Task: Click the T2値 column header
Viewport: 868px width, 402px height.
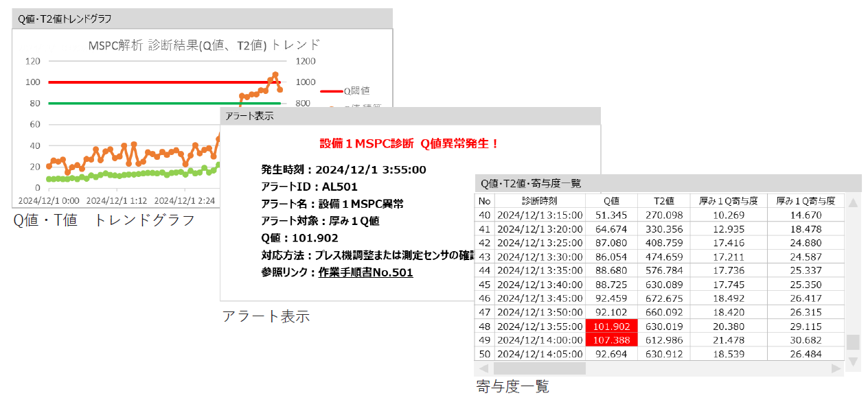Action: click(664, 200)
